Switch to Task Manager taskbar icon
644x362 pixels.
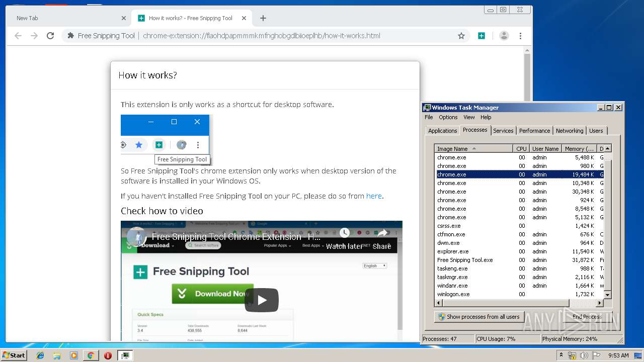click(125, 355)
